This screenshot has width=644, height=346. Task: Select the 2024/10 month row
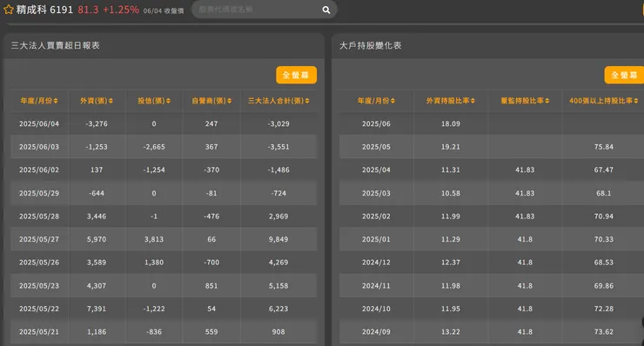tap(492, 309)
